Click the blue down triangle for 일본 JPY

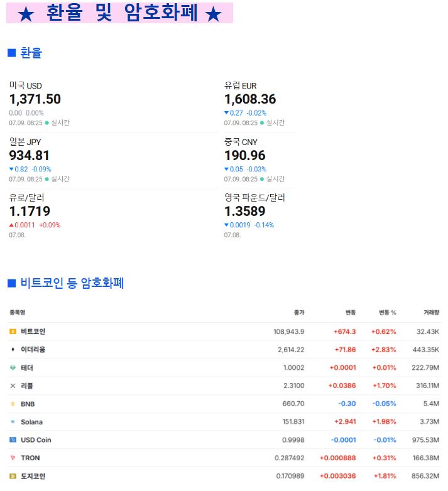[11, 169]
